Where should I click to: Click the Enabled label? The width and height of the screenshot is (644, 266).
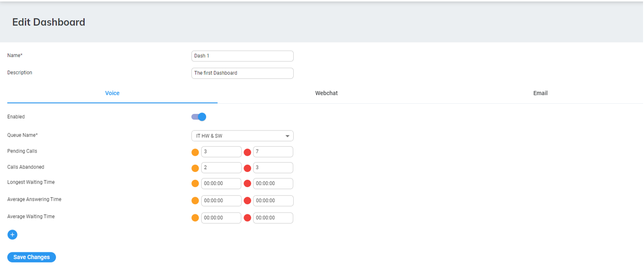pyautogui.click(x=16, y=117)
